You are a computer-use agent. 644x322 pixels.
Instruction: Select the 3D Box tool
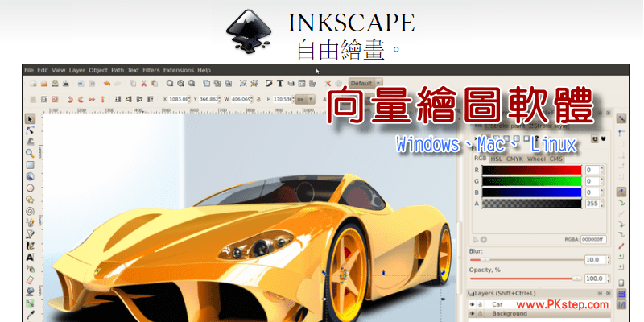point(30,176)
